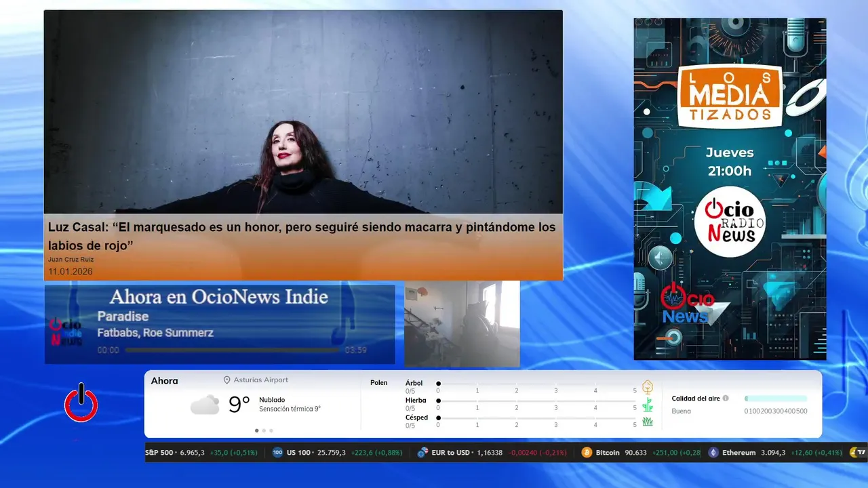Click the OcioNews Indie logo in player
868x488 pixels.
click(65, 332)
